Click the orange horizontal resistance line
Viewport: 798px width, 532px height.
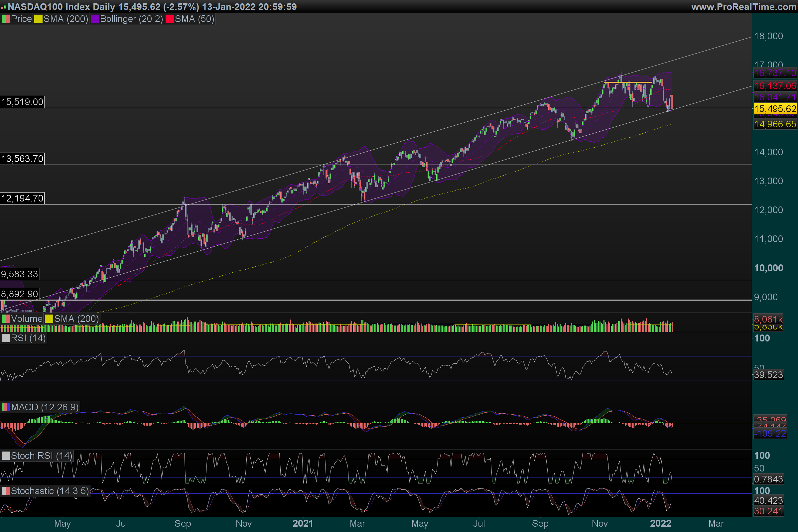(x=628, y=82)
